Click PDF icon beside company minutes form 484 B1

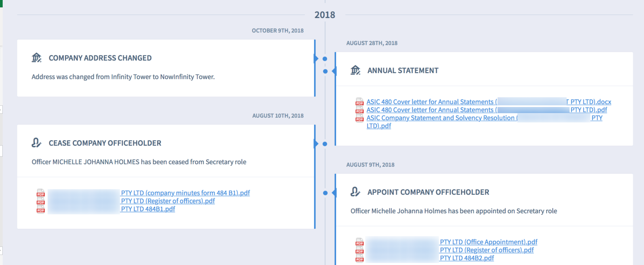pos(41,193)
